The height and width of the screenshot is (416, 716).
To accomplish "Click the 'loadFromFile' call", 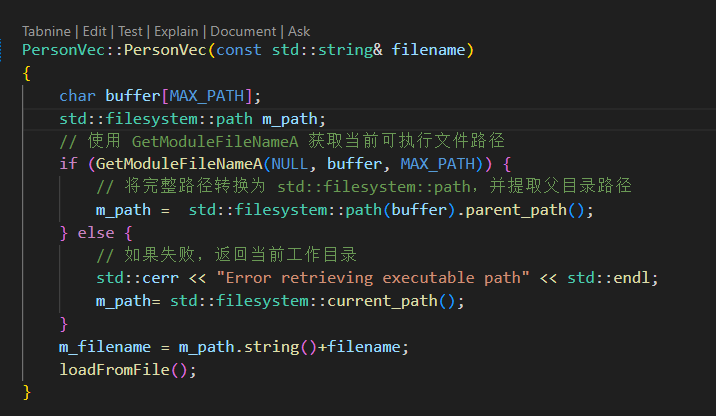I will point(114,370).
